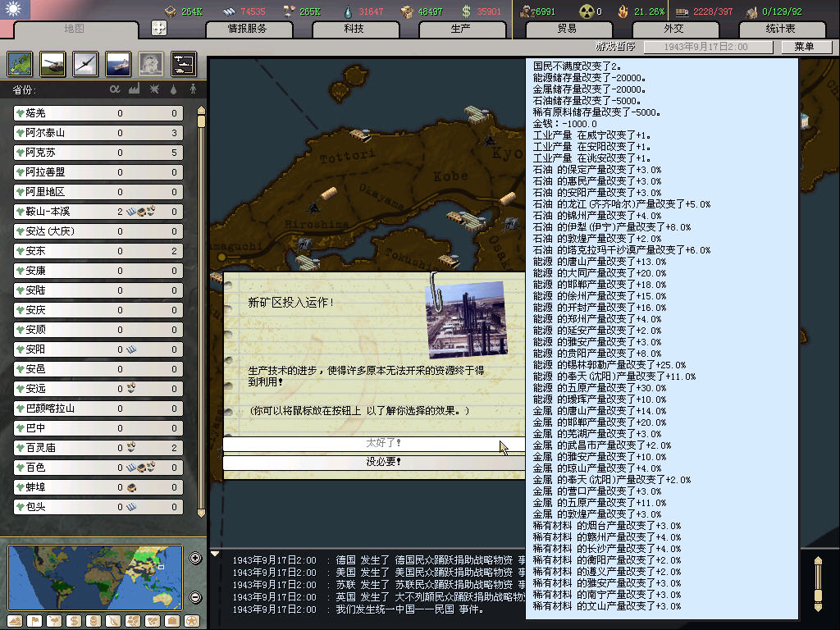Switch to the 科技 technology tab
Viewport: 840px width, 630px height.
click(354, 29)
